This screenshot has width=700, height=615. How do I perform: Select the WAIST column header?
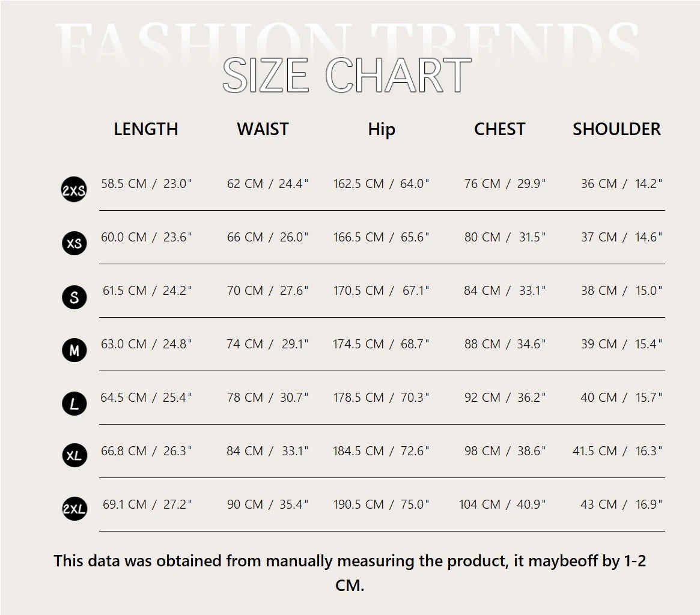tap(263, 129)
